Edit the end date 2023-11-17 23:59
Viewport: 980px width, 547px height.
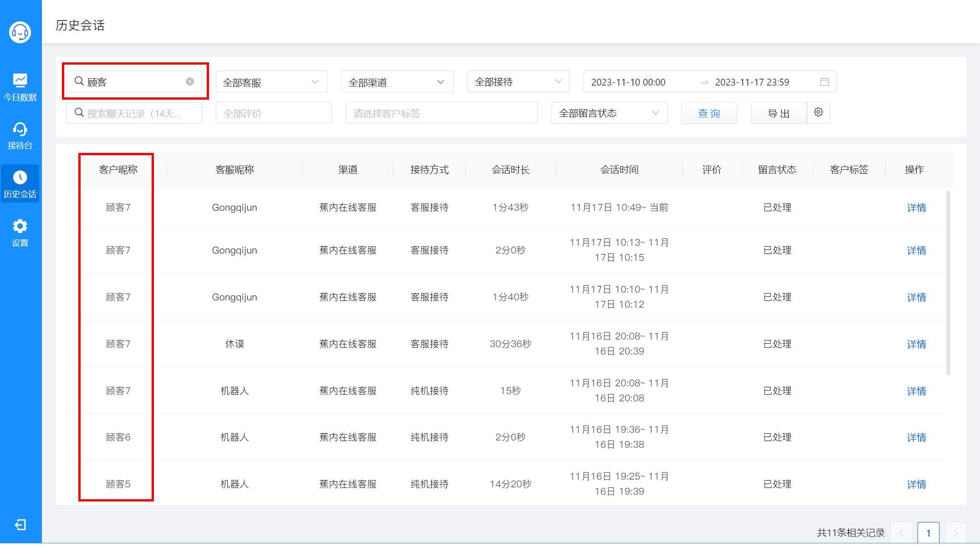coord(752,82)
